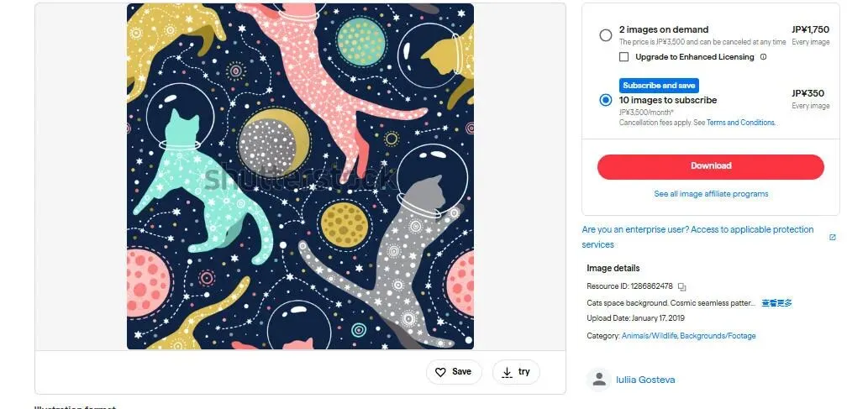Copy the Resource ID with copy icon
This screenshot has height=409, width=868.
click(682, 286)
